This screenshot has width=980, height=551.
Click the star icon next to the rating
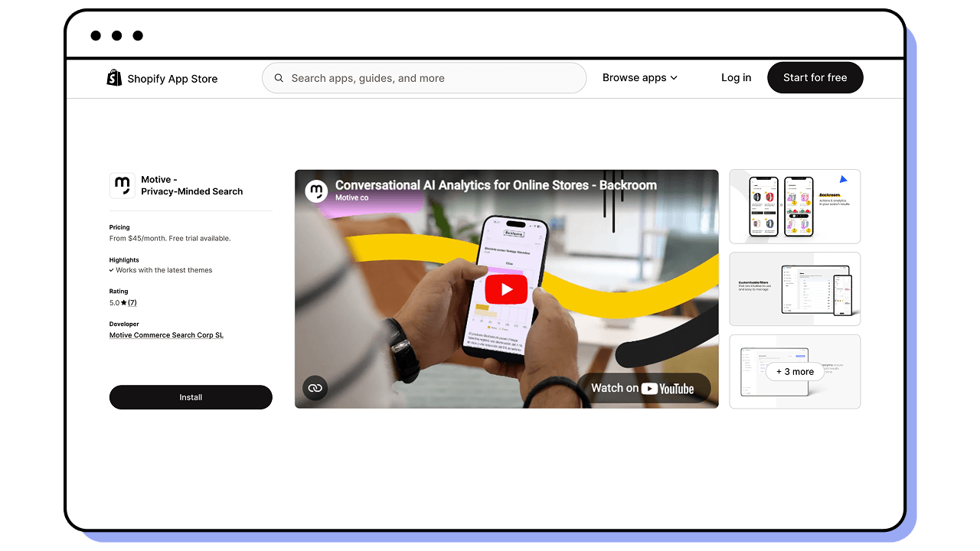122,302
